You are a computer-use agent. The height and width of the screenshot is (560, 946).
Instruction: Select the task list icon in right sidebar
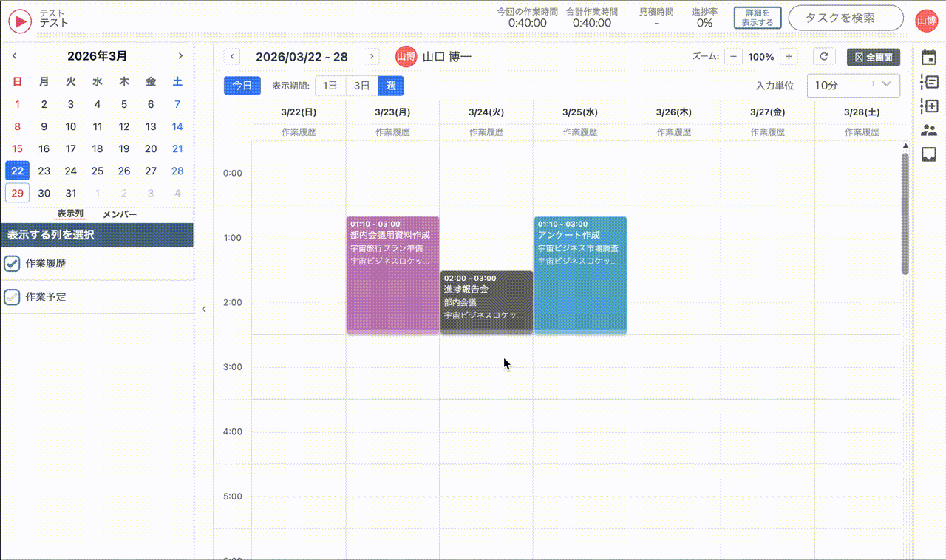pos(930,81)
